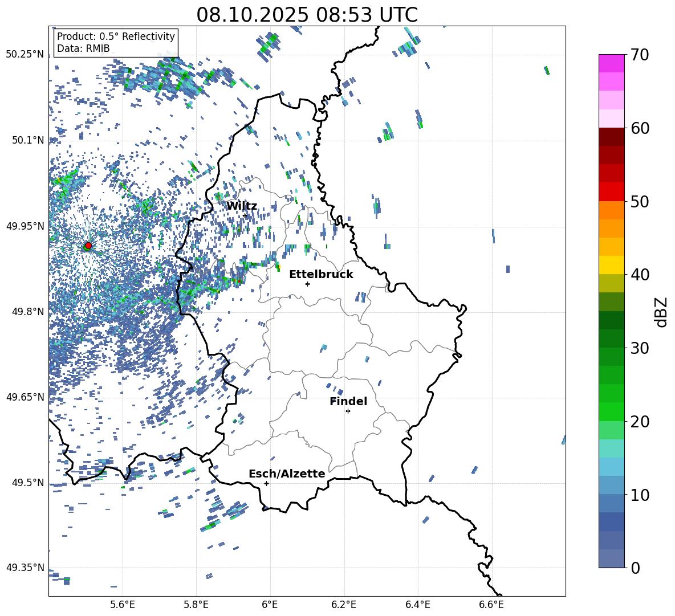Click the Wiltz station cross marker

click(245, 215)
